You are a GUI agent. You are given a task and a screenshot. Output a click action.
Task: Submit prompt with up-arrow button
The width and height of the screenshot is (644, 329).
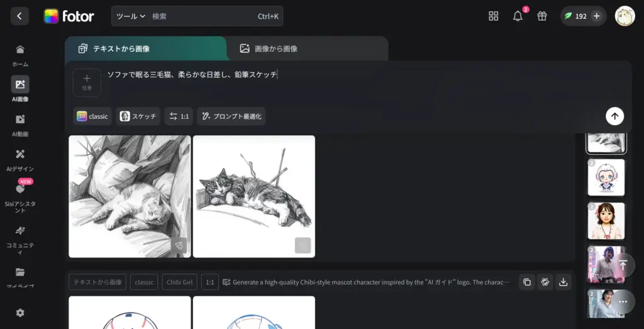(x=614, y=116)
